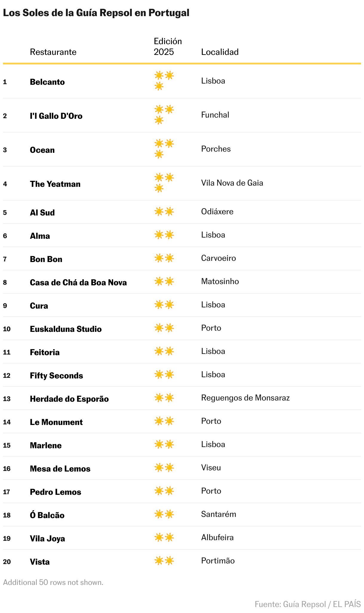Click the Herdade do Esporão entry
Screen dimensions: 364x613
tap(69, 399)
